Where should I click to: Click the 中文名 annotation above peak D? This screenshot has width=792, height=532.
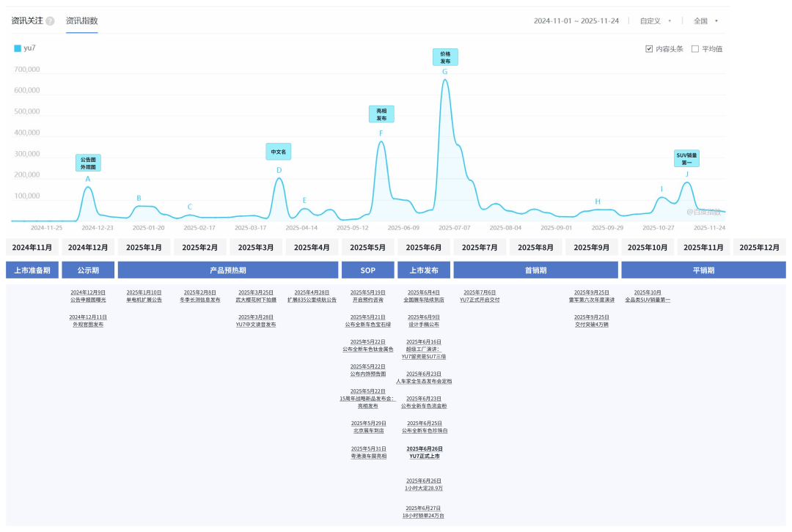tap(278, 152)
